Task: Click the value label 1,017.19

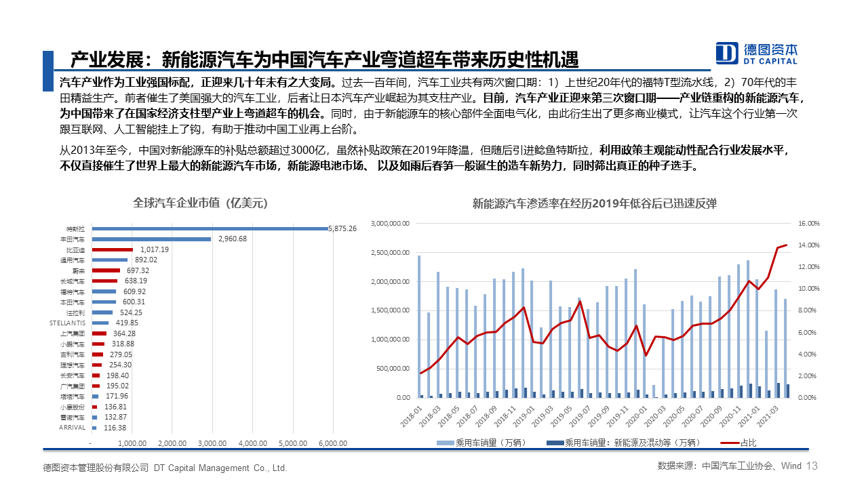Action: tap(155, 249)
